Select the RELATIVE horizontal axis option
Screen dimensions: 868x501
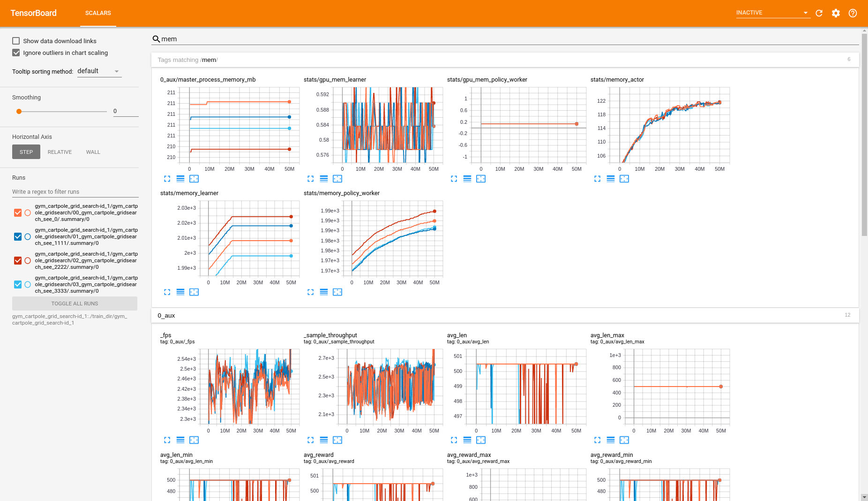[x=60, y=152]
